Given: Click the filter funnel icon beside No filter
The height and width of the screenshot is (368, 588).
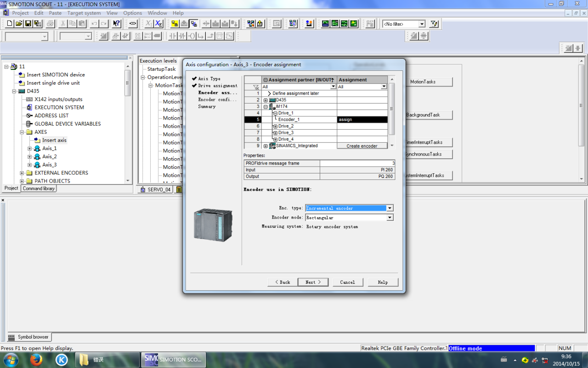Looking at the screenshot, I should 434,23.
